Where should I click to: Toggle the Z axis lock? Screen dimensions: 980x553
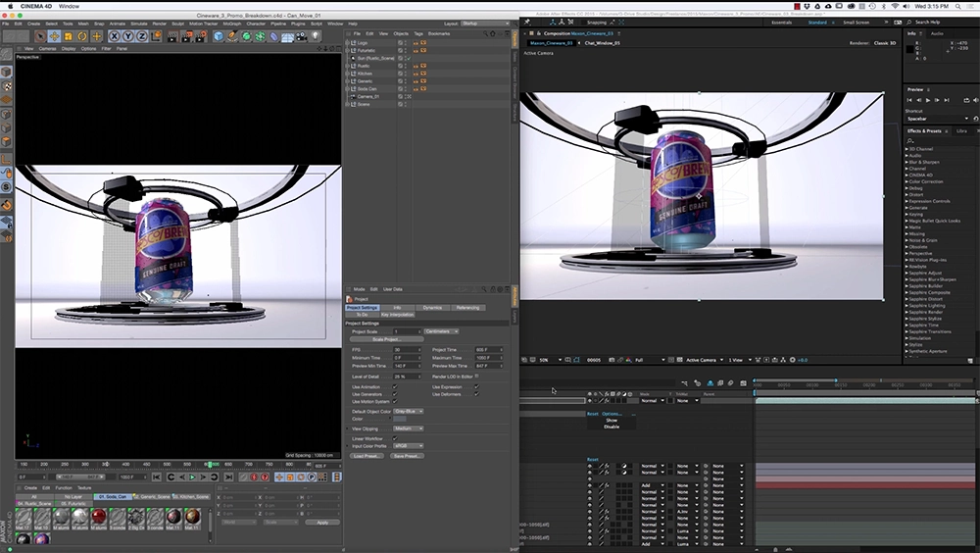pyautogui.click(x=142, y=36)
